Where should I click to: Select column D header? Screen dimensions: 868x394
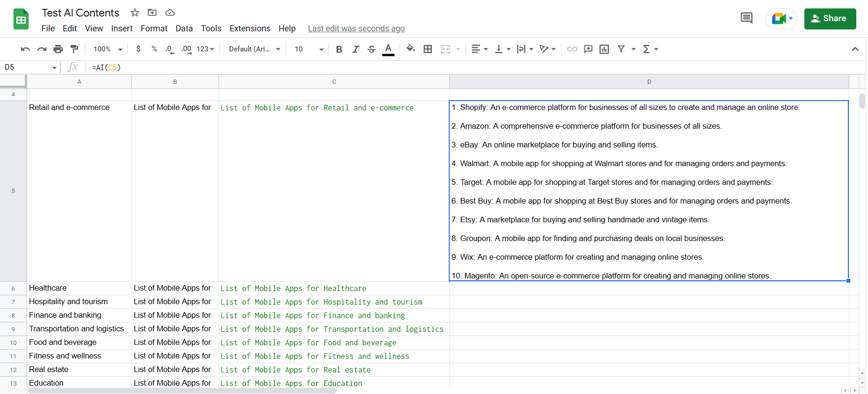point(649,82)
